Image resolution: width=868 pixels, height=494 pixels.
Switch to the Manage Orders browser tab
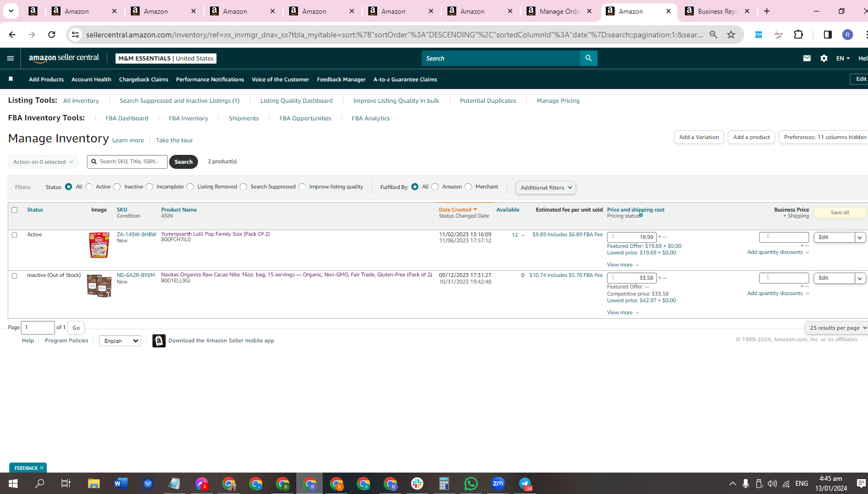coord(560,11)
